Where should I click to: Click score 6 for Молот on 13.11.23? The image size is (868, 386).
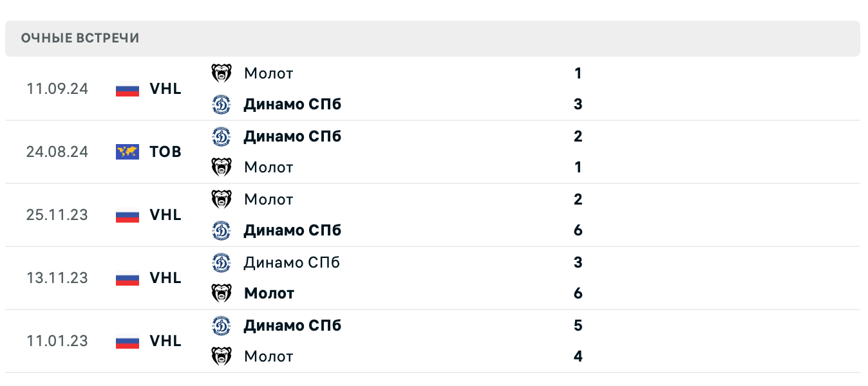tap(578, 293)
